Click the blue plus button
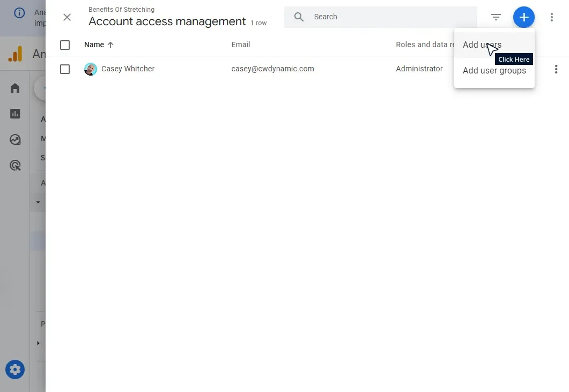This screenshot has width=569, height=392. (x=524, y=17)
